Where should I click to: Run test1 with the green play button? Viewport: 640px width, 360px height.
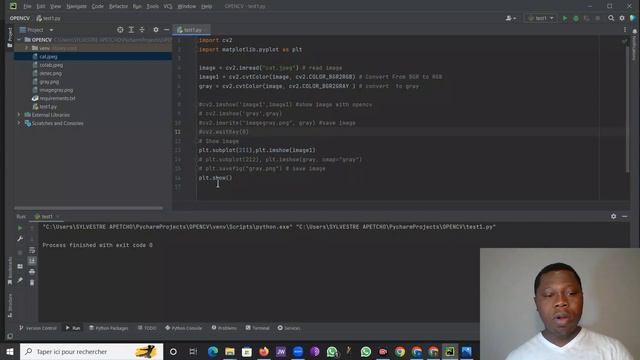565,18
